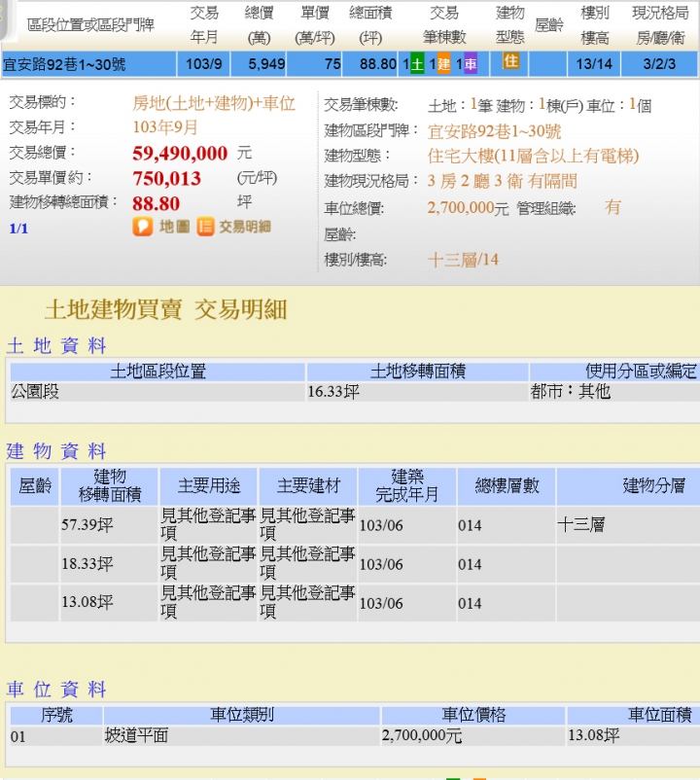This screenshot has width=700, height=780.
Task: Click the 土地資料 section heading
Action: [56, 345]
